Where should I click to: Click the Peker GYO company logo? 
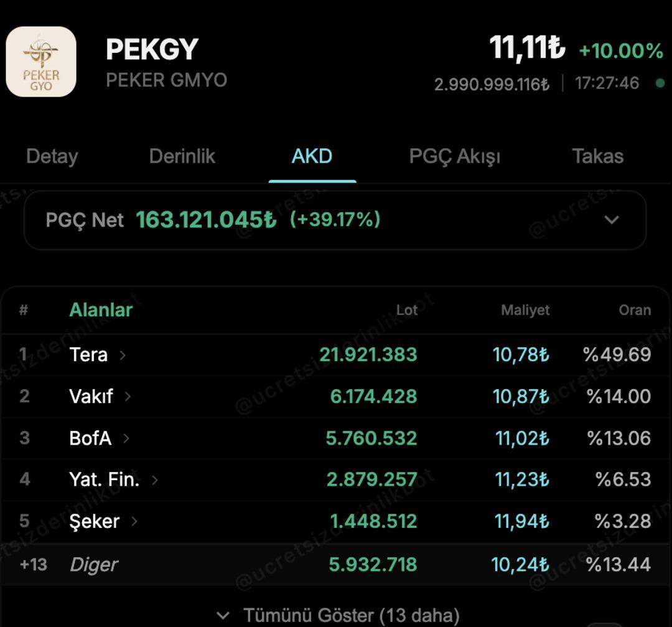[41, 62]
